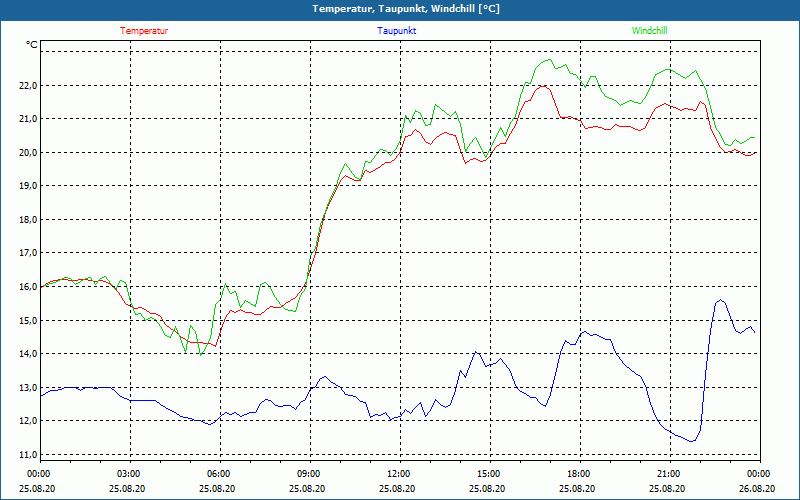The image size is (800, 500).
Task: Click the '21:00' time axis label
Action: pos(667,473)
